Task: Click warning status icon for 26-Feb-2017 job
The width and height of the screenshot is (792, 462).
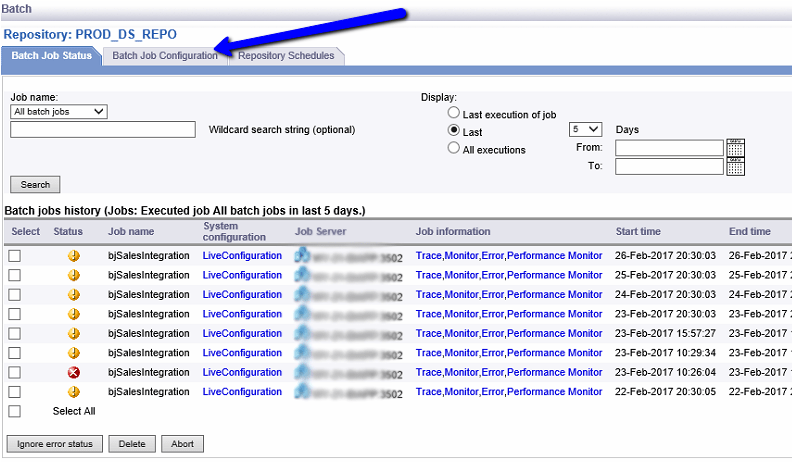Action: (73, 256)
